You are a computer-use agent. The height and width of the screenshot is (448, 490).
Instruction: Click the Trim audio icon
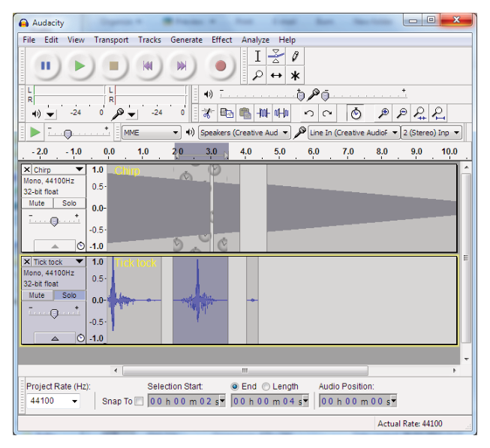click(x=263, y=113)
